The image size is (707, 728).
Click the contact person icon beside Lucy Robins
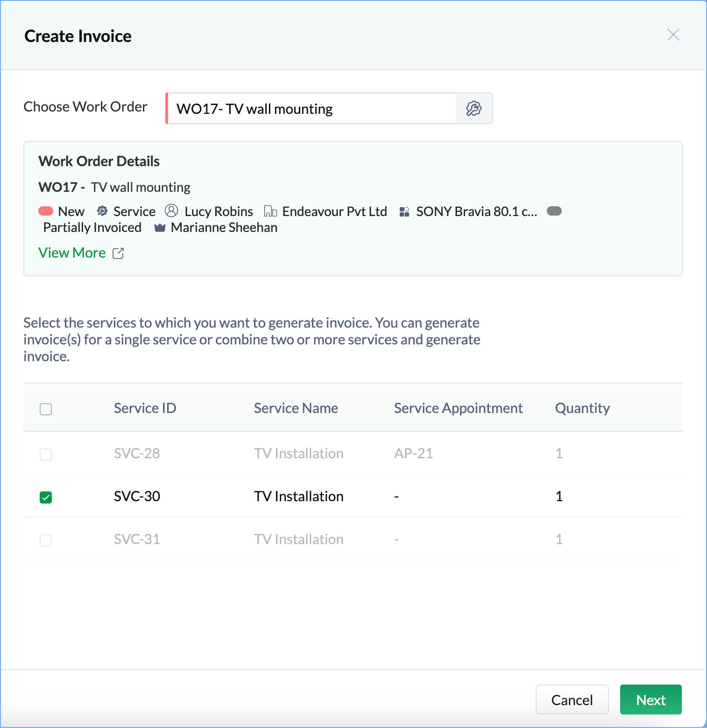(x=171, y=211)
